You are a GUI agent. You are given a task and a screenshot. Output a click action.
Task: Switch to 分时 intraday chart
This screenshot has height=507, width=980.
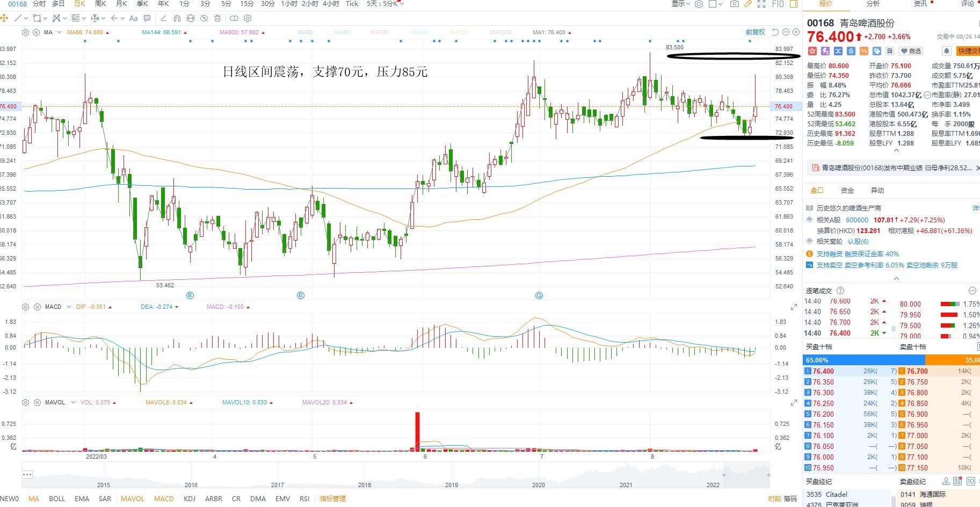39,4
